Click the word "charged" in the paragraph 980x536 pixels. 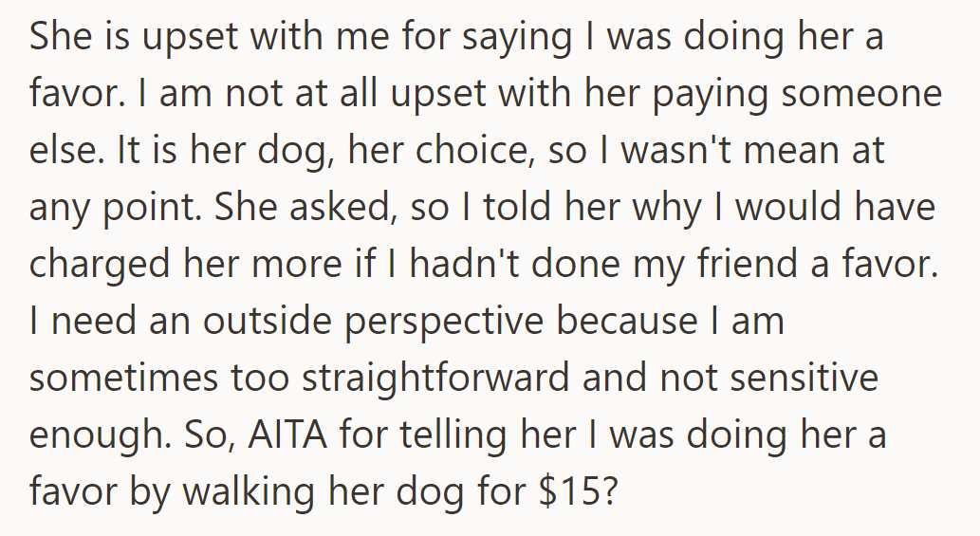pos(101,265)
